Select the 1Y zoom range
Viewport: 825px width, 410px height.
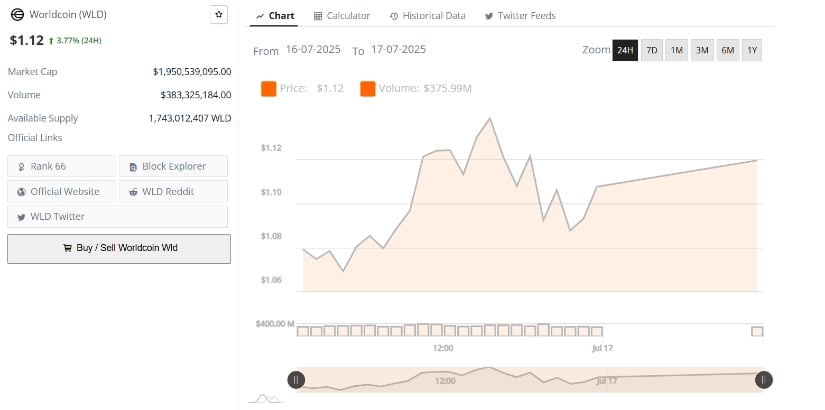coord(752,51)
